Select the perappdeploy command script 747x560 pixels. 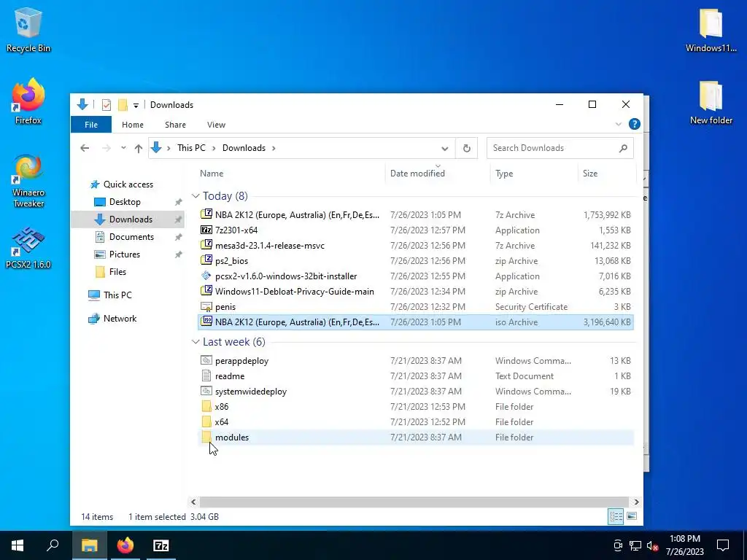(415, 361)
